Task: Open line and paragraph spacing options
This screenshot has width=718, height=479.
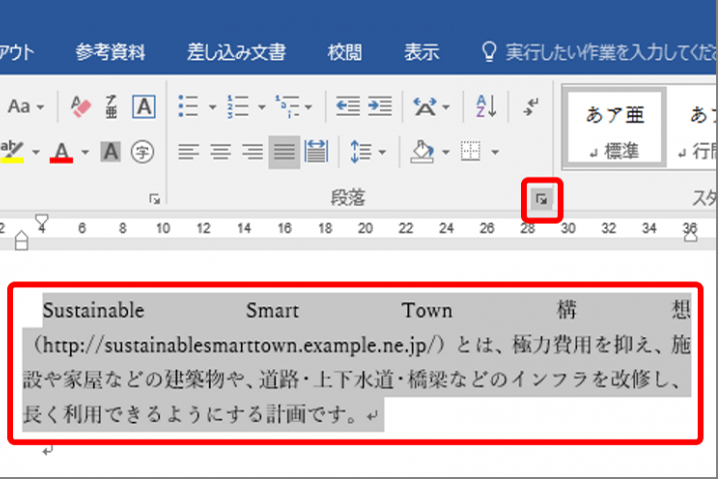Action: 361,152
